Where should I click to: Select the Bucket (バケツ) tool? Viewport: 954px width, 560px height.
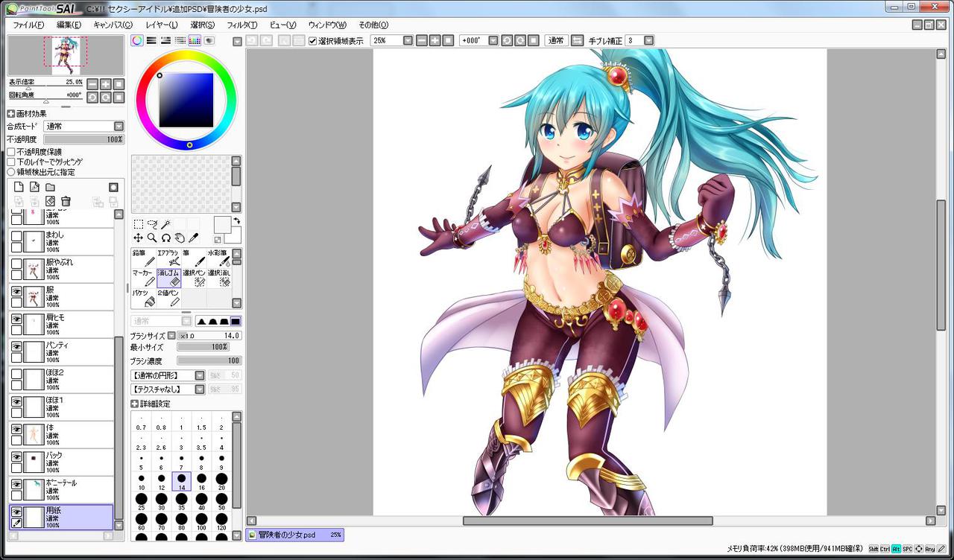pos(144,298)
